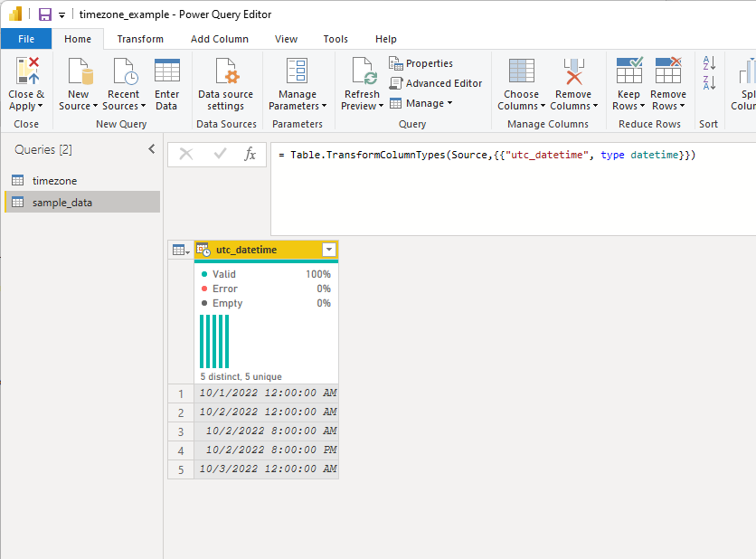Image resolution: width=756 pixels, height=559 pixels.
Task: Open query Properties
Action: (421, 63)
